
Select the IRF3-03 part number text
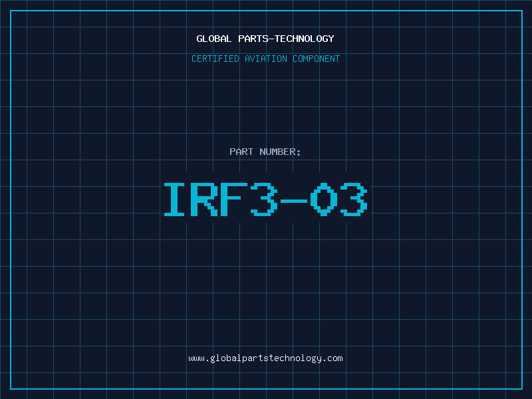click(x=265, y=199)
